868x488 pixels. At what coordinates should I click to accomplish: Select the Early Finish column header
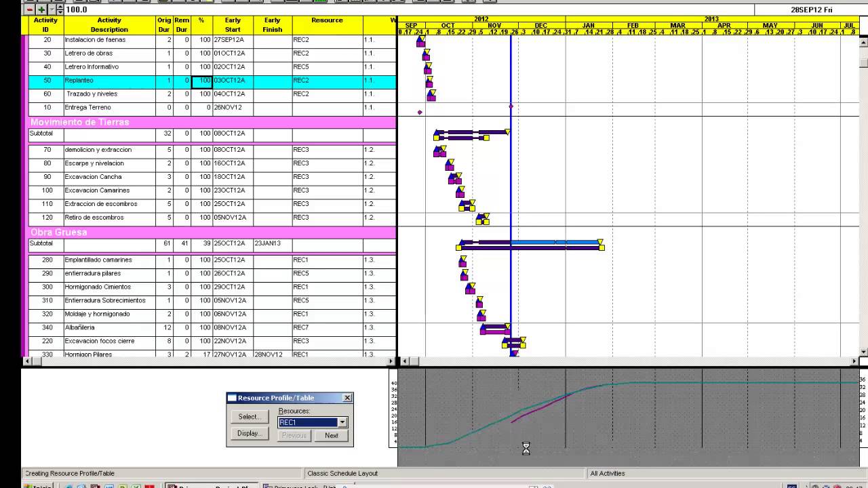click(273, 25)
